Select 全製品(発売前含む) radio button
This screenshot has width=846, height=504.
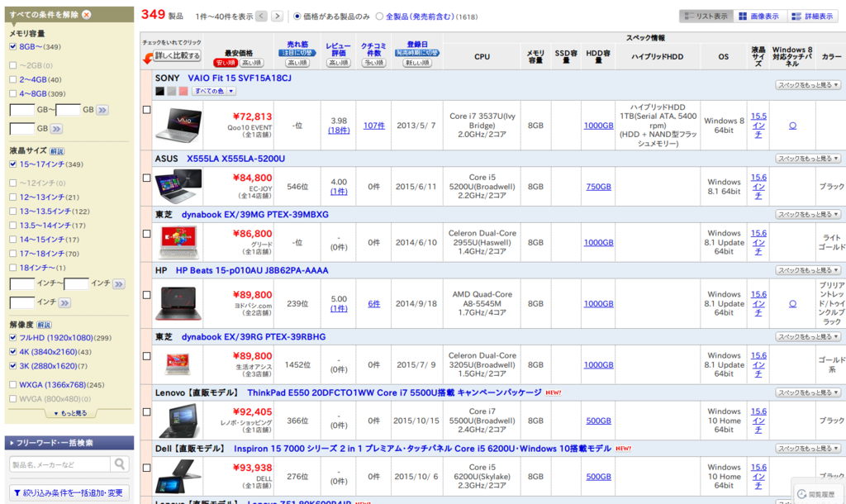(x=379, y=17)
